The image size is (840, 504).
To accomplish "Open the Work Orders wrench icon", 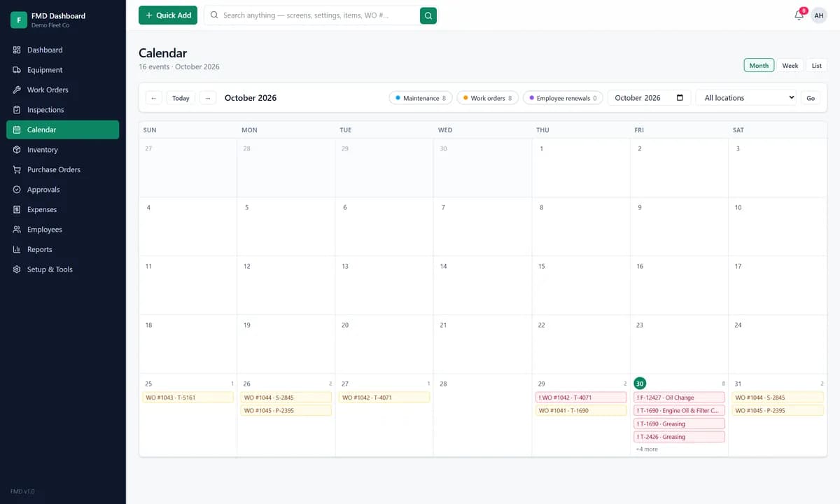I will click(x=17, y=90).
